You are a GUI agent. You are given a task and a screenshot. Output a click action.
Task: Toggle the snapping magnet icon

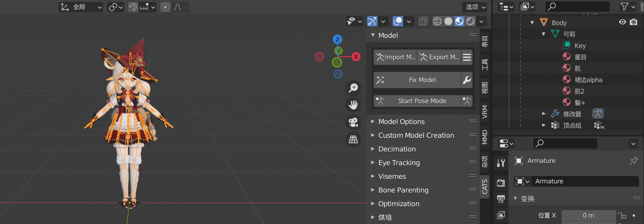[133, 7]
